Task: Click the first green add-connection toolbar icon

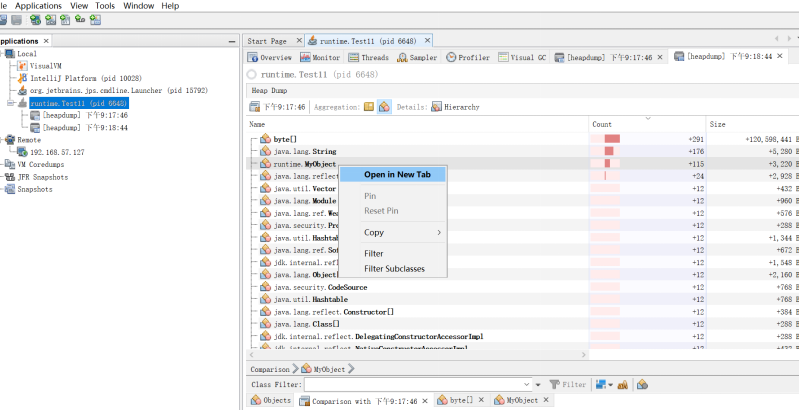Action: tap(35, 20)
